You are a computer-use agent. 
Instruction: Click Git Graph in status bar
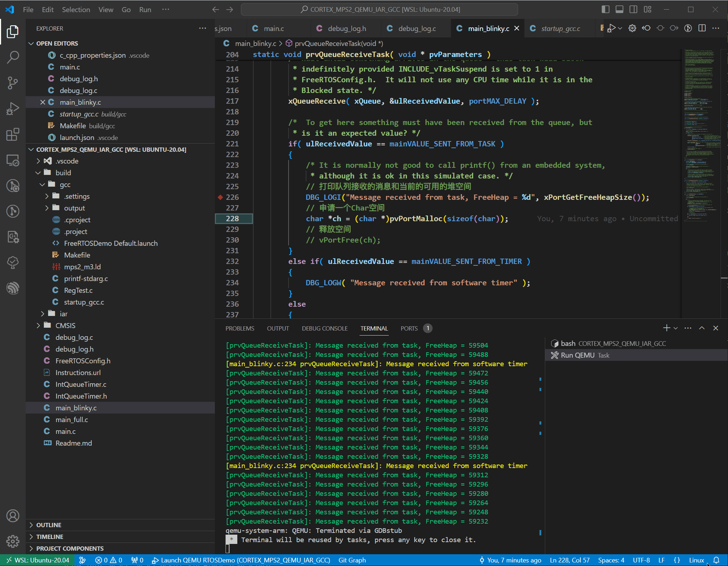[352, 560]
